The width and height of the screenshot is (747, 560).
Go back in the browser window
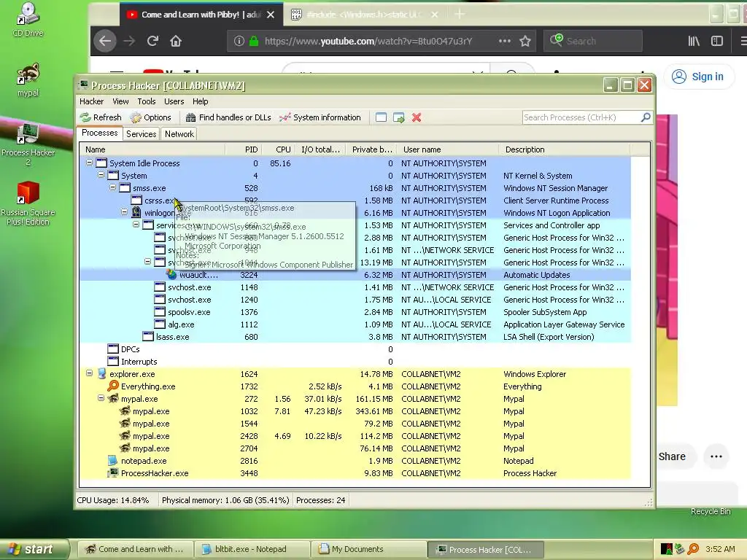[105, 41]
